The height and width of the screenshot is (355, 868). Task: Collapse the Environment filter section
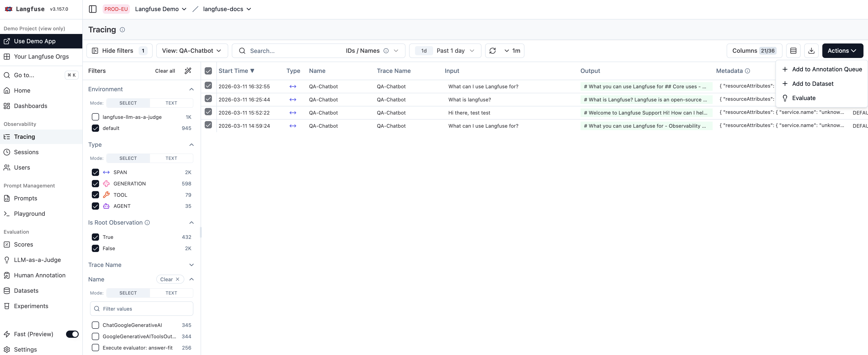pyautogui.click(x=191, y=89)
